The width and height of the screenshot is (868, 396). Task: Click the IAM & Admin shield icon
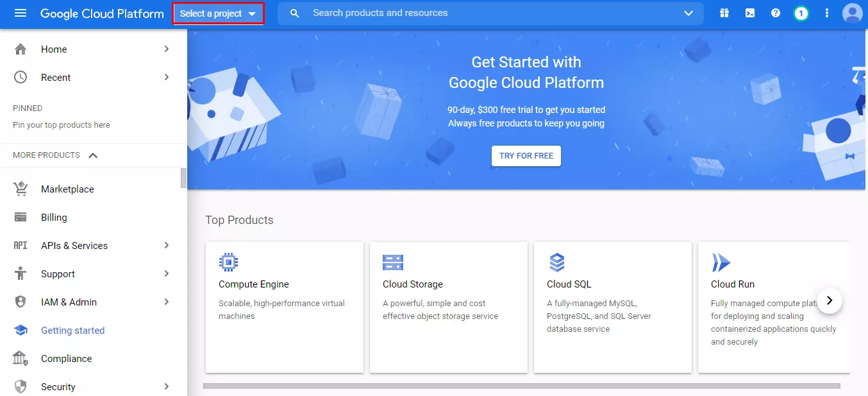[x=21, y=302]
